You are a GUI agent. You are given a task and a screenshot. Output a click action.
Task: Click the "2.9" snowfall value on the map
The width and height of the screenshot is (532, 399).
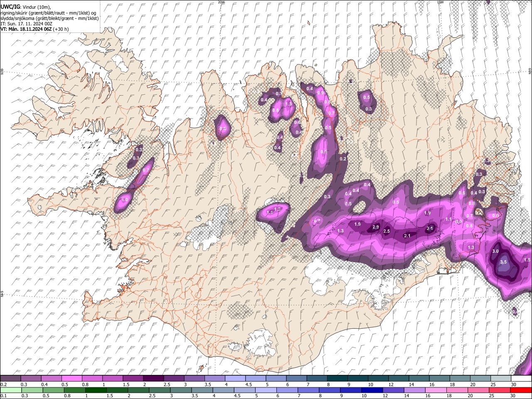click(x=376, y=227)
